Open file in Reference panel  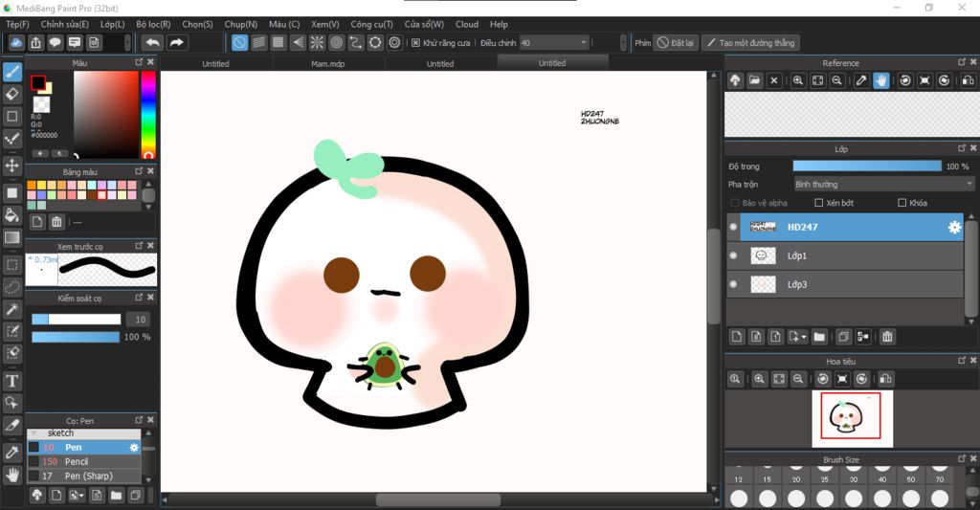754,80
